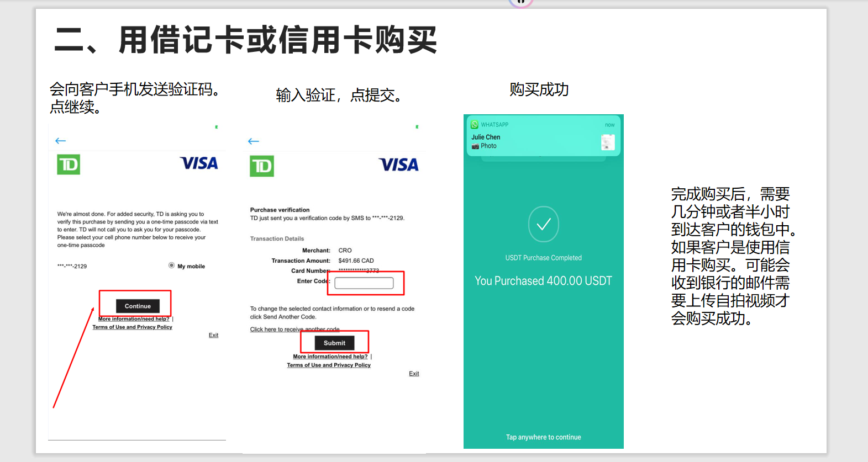Click into the Enter Code input field
Image resolution: width=868 pixels, height=462 pixels.
pyautogui.click(x=364, y=283)
